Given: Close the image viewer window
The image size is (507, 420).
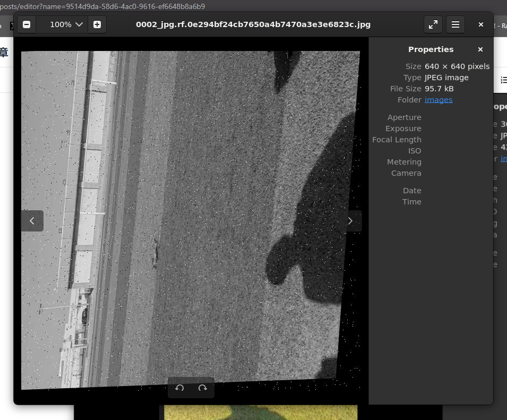Looking at the screenshot, I should 481,24.
